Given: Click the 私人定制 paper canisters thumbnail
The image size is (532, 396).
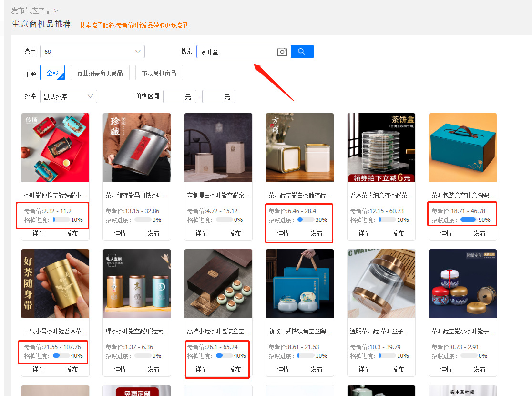Looking at the screenshot, I should click(x=137, y=283).
